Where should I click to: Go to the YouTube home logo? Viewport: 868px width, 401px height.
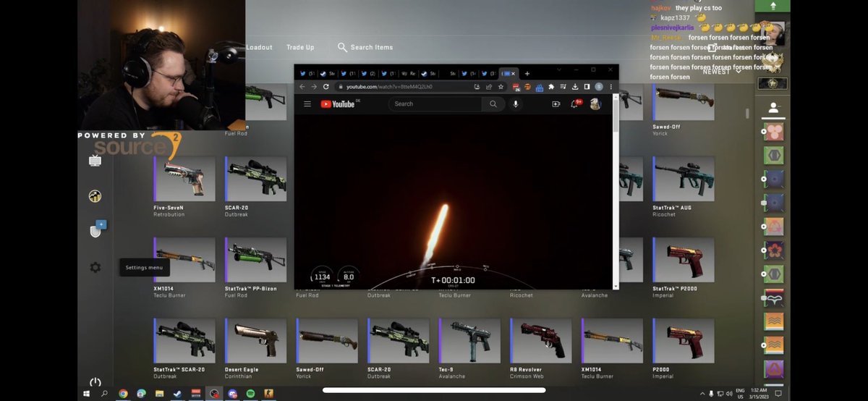coord(338,104)
